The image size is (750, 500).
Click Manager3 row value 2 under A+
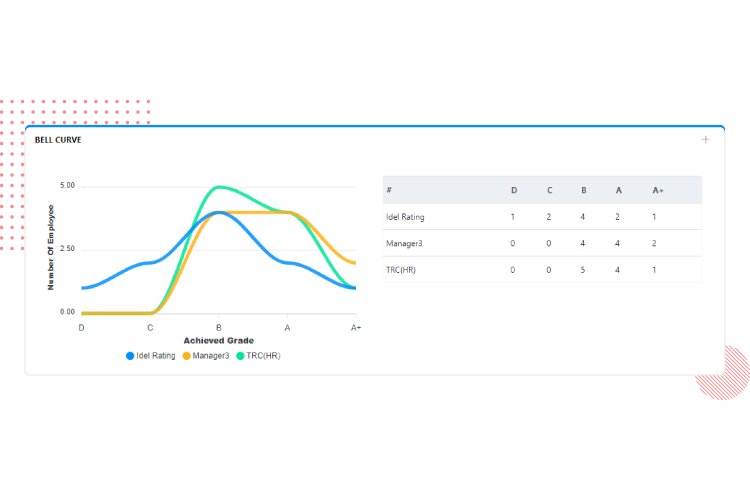pyautogui.click(x=654, y=244)
